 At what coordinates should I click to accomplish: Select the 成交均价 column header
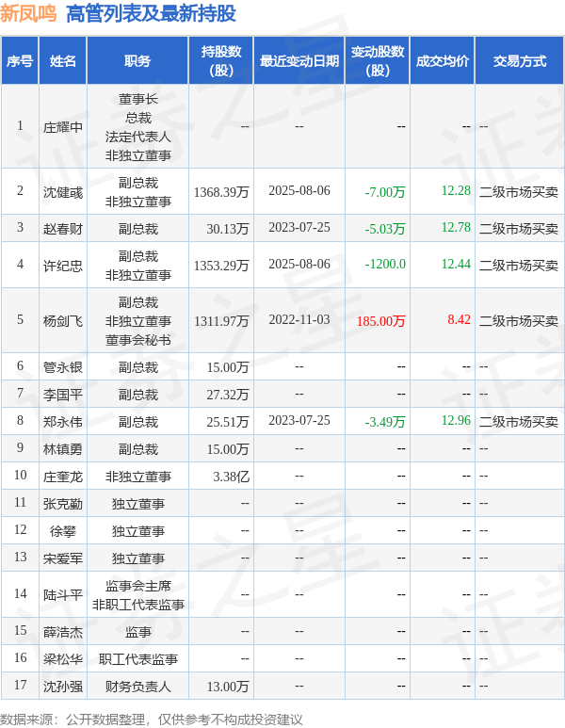443,61
